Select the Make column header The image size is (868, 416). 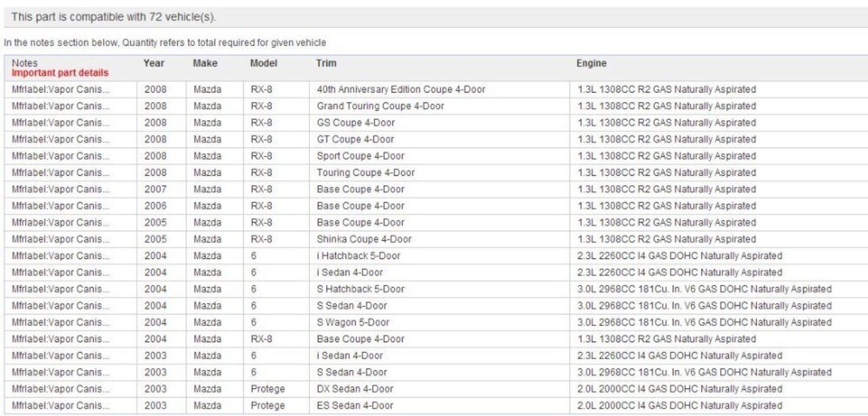[x=205, y=64]
